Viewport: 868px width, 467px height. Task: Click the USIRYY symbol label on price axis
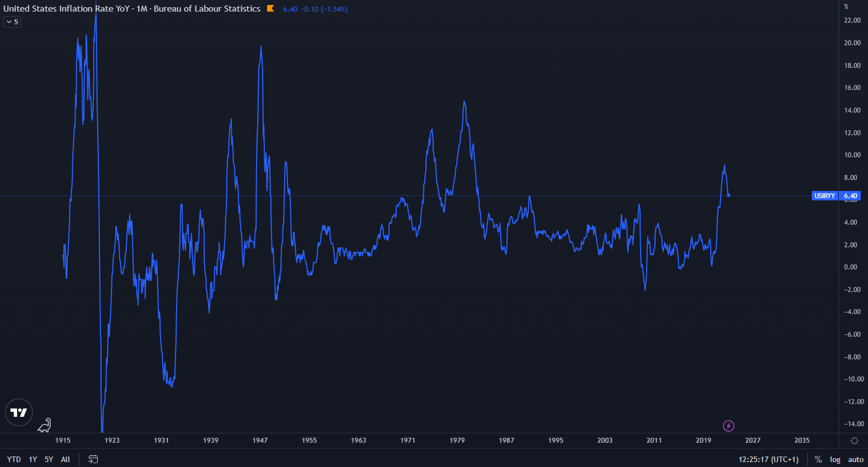click(824, 196)
